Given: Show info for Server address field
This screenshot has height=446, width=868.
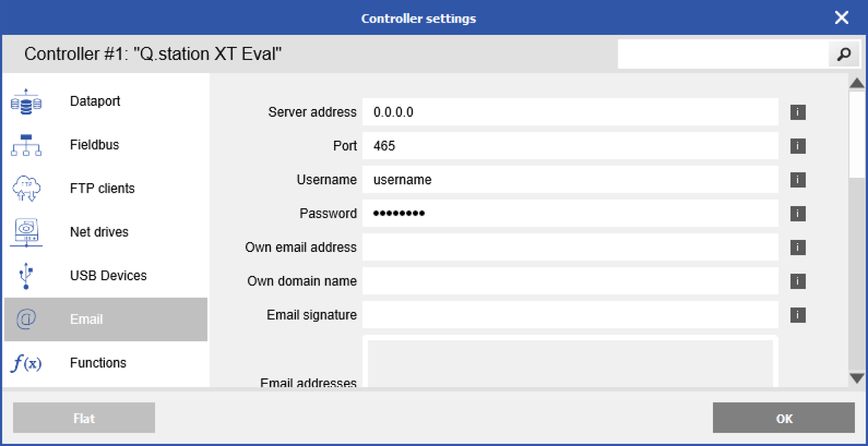Looking at the screenshot, I should pyautogui.click(x=797, y=112).
